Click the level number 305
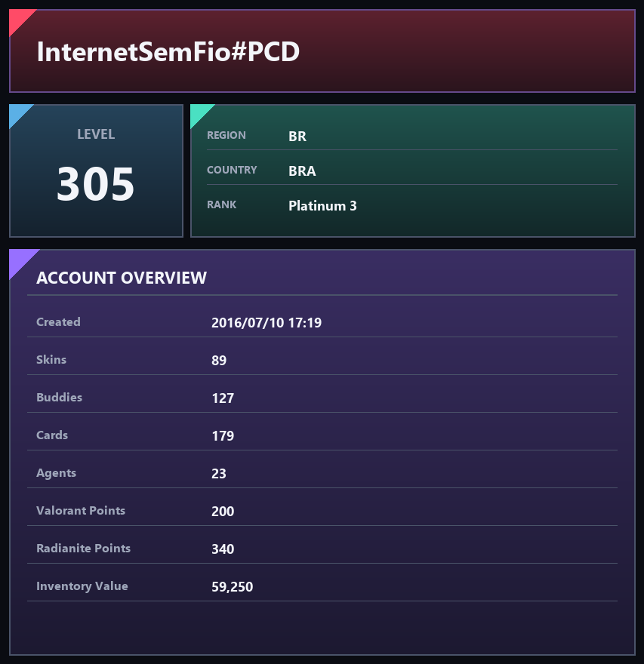This screenshot has width=644, height=664. 96,184
